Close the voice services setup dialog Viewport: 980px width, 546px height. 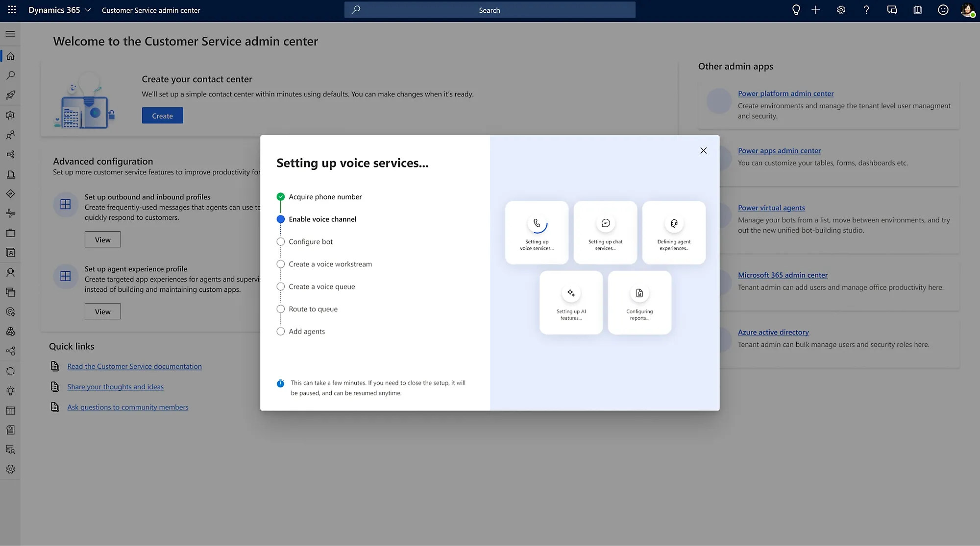[x=703, y=151]
